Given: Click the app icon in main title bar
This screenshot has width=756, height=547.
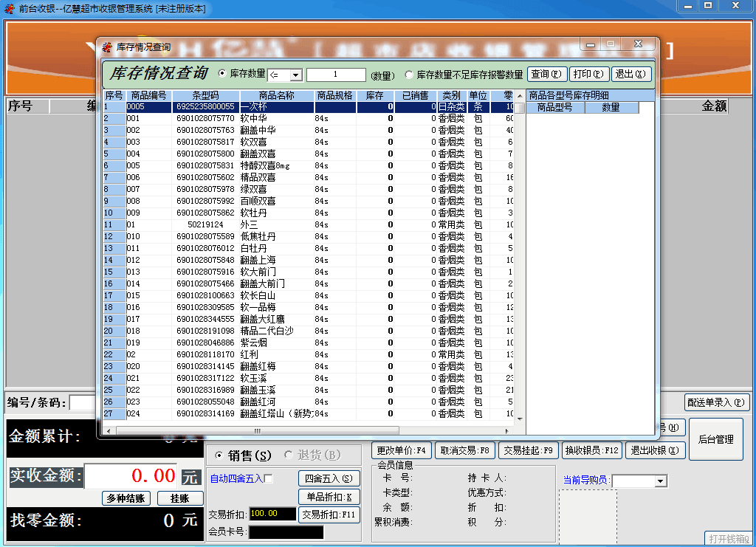Looking at the screenshot, I should (x=10, y=8).
